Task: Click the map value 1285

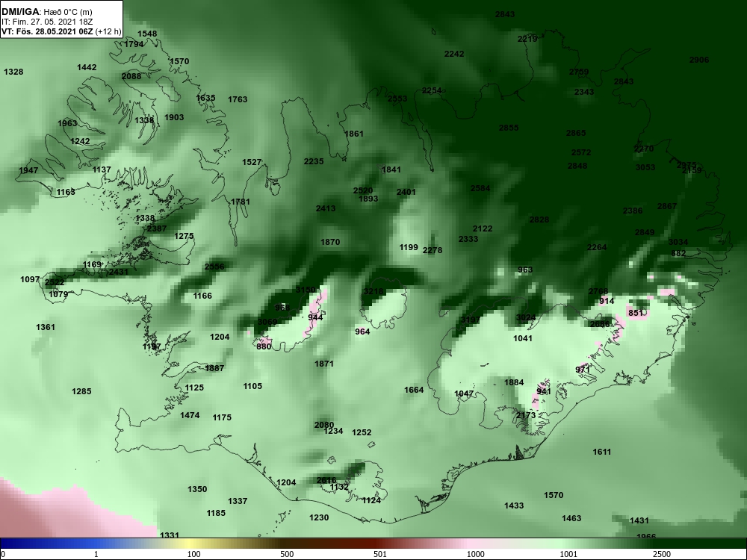Action: 81,391
